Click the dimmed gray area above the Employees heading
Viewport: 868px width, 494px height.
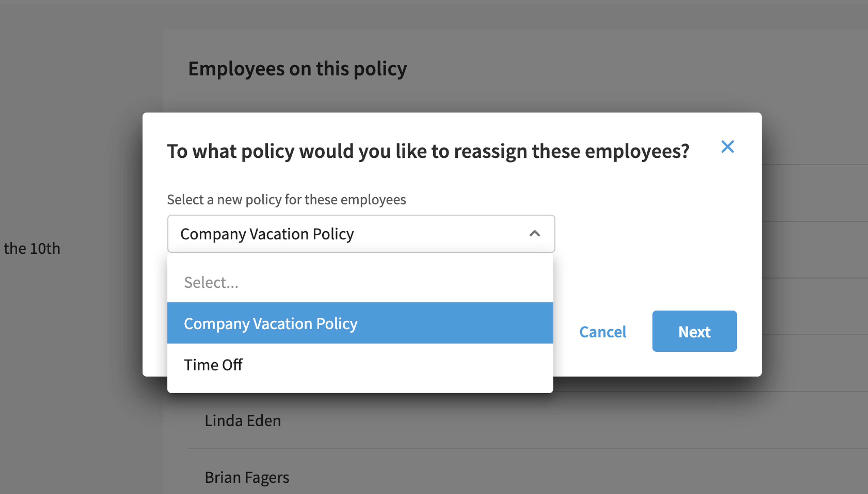coord(434,14)
